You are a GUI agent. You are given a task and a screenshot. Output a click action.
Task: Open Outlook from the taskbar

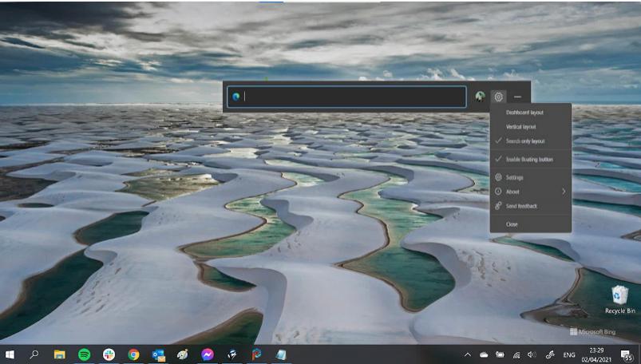point(158,354)
